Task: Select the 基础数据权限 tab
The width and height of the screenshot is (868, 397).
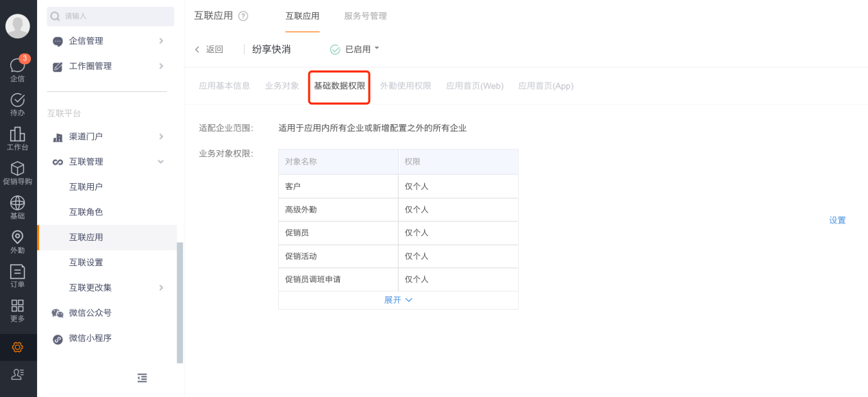Action: [x=340, y=86]
